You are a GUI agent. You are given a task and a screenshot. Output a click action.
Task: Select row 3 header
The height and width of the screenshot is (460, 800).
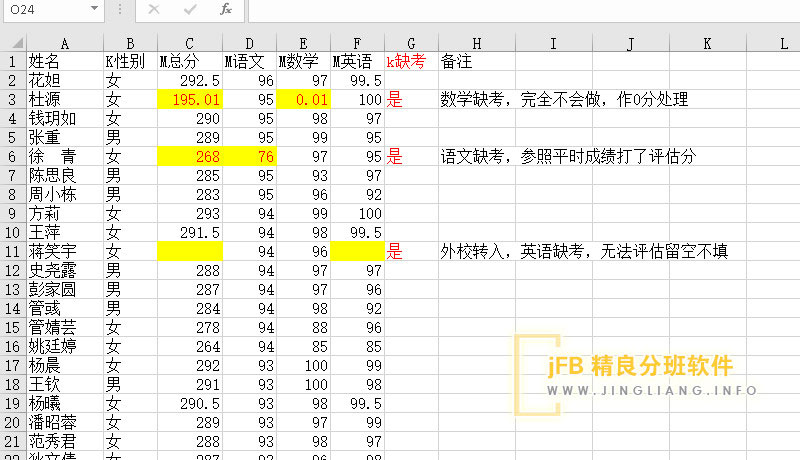click(x=13, y=99)
